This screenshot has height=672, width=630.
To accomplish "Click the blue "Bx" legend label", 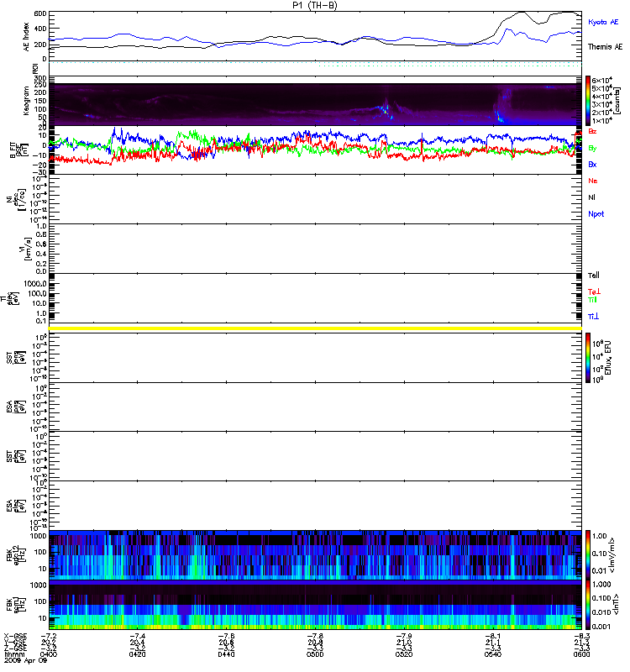I will pyautogui.click(x=592, y=165).
